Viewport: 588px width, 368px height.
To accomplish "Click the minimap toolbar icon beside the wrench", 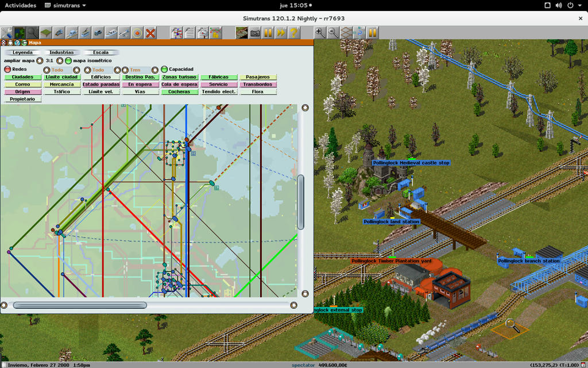I will [20, 33].
